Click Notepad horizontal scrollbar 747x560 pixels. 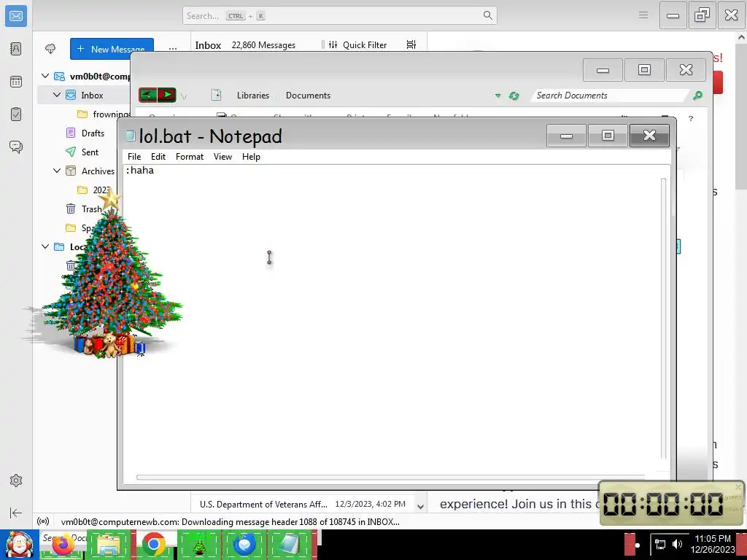pyautogui.click(x=391, y=477)
